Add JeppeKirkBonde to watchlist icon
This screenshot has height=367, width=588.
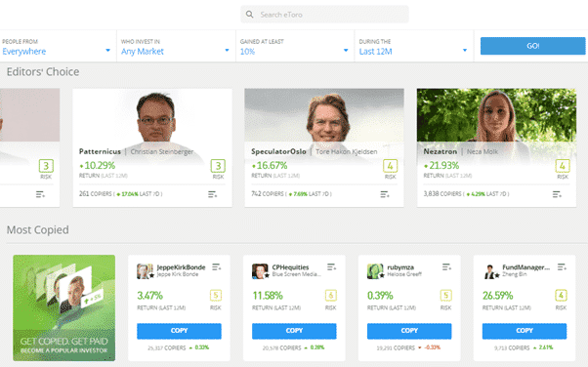(x=217, y=266)
